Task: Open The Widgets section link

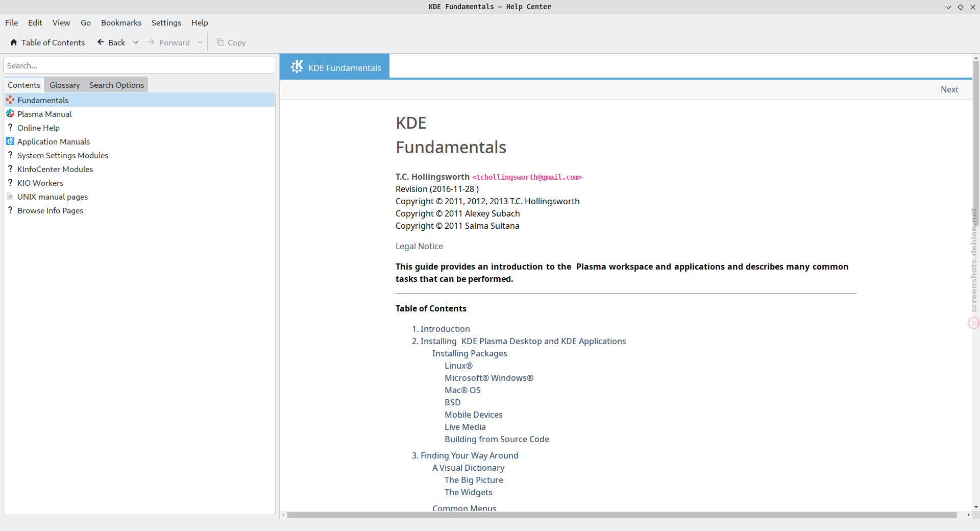Action: pos(469,492)
